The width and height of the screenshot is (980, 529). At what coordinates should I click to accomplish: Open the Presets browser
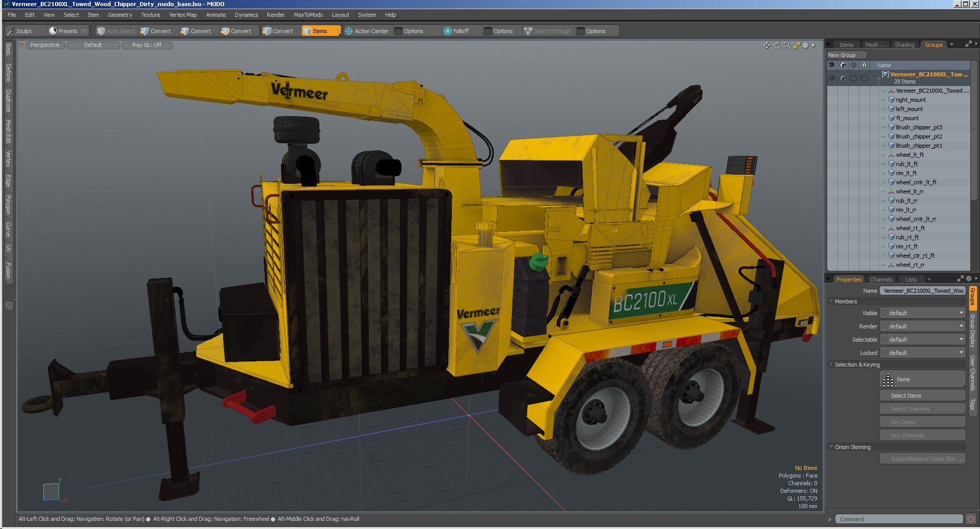(68, 31)
